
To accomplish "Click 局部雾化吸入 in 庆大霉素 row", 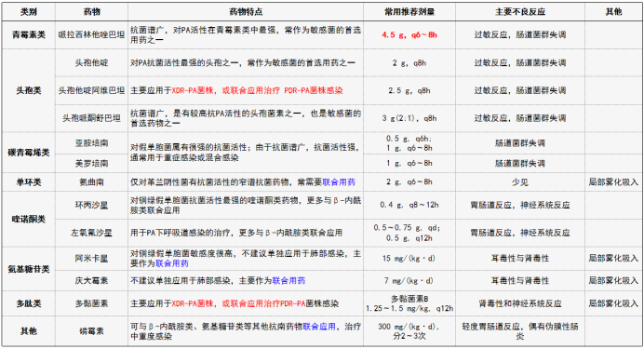I will point(613,281).
